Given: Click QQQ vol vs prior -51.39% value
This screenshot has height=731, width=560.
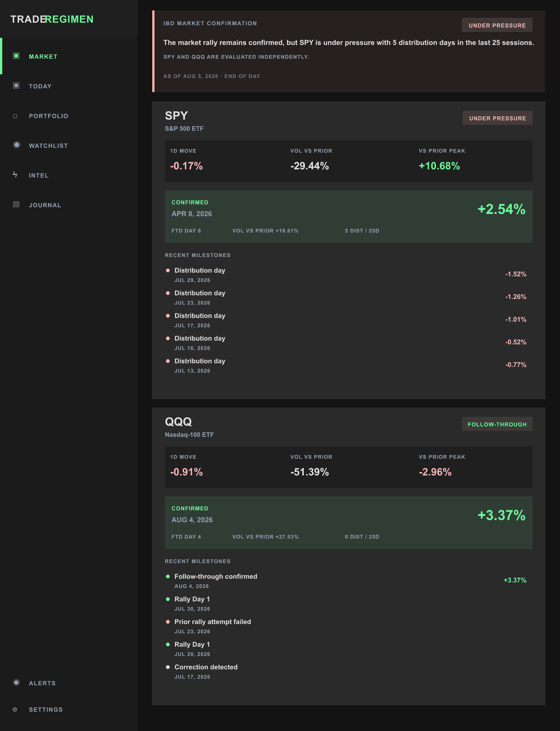Looking at the screenshot, I should (310, 472).
